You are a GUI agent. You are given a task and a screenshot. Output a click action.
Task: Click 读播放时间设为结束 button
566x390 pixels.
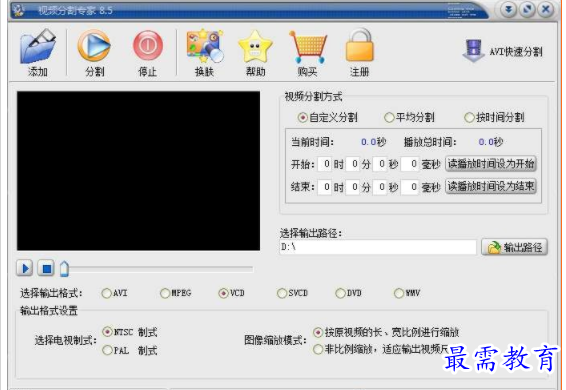491,186
